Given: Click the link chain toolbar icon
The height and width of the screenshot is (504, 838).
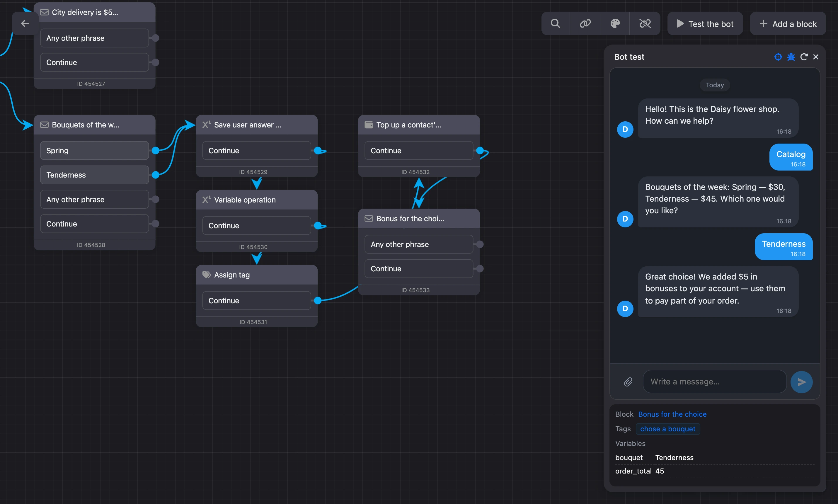Looking at the screenshot, I should 585,23.
